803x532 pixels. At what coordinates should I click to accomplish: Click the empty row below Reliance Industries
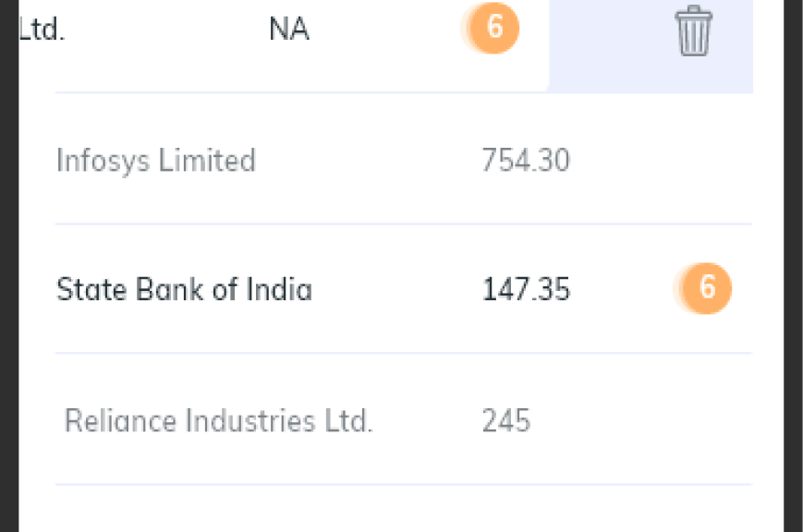[404, 509]
